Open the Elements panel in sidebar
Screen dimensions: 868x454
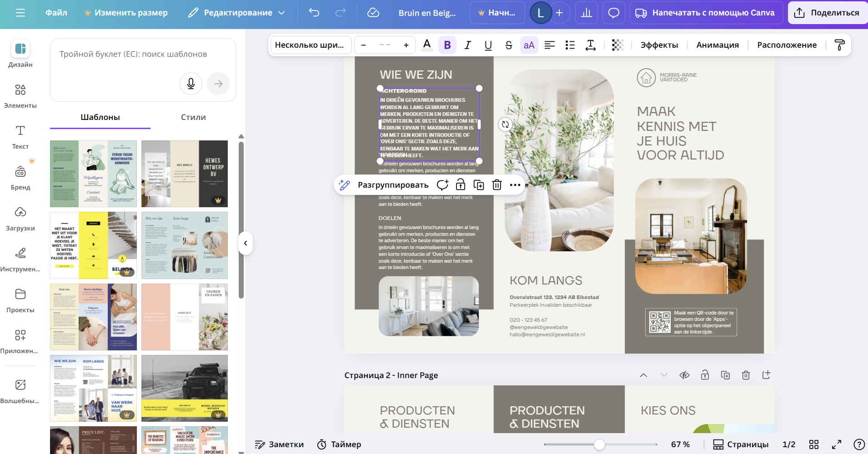20,95
